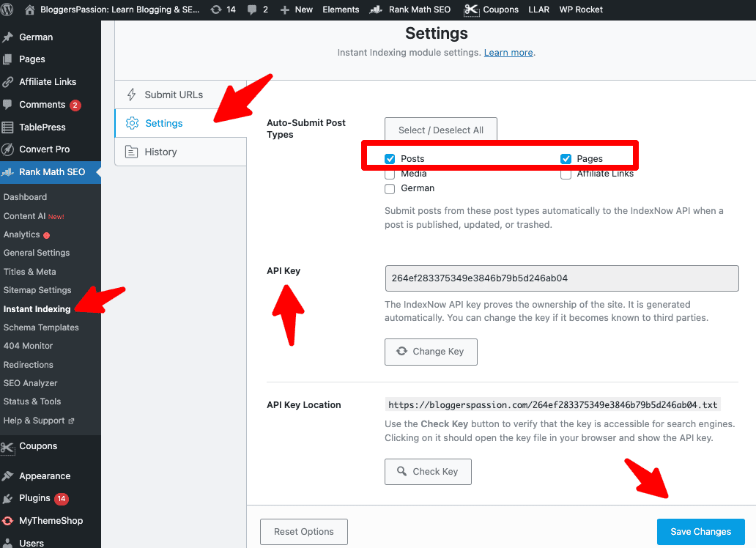The image size is (756, 548).
Task: Click the Appearance brush icon in sidebar
Action: pyautogui.click(x=8, y=476)
